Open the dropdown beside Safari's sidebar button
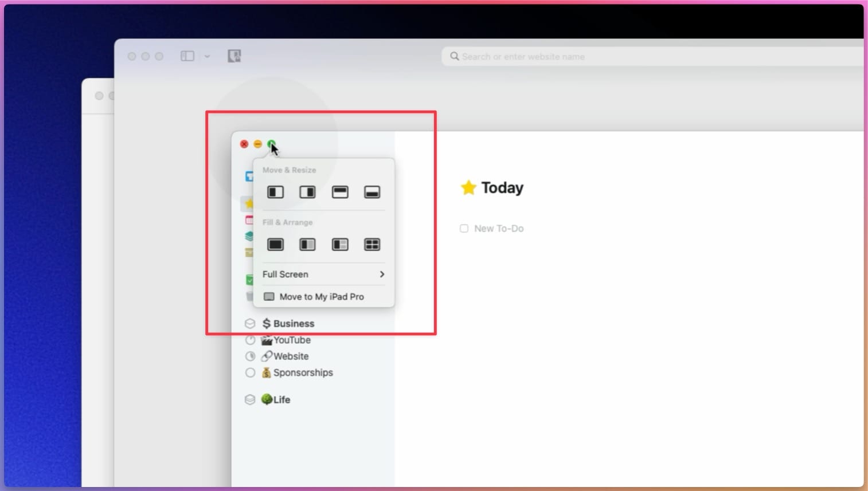Screen dimensions: 868x491 [207, 56]
